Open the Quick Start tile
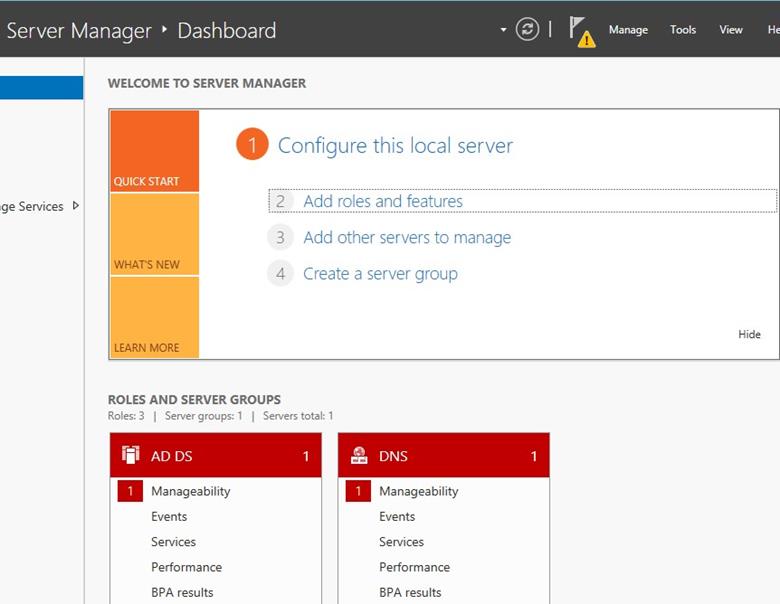Viewport: 780px width, 604px height. [x=155, y=151]
